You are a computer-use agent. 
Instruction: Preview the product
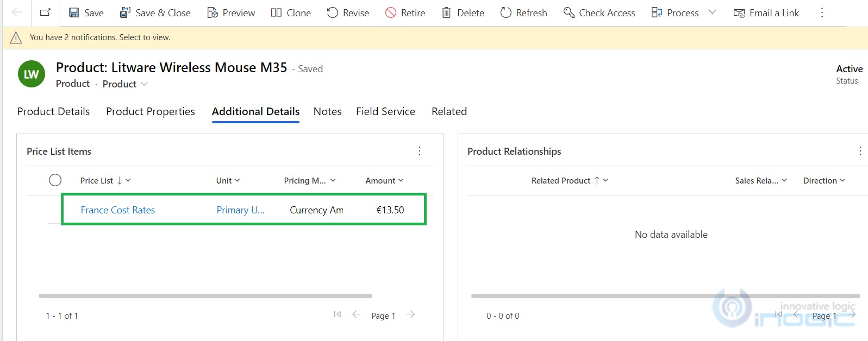[x=231, y=12]
